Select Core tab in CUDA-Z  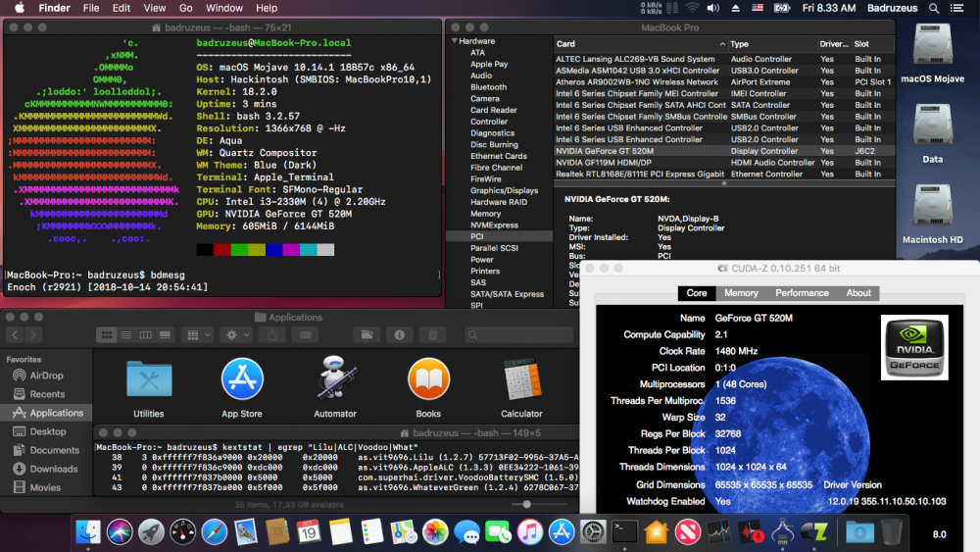[x=696, y=292]
